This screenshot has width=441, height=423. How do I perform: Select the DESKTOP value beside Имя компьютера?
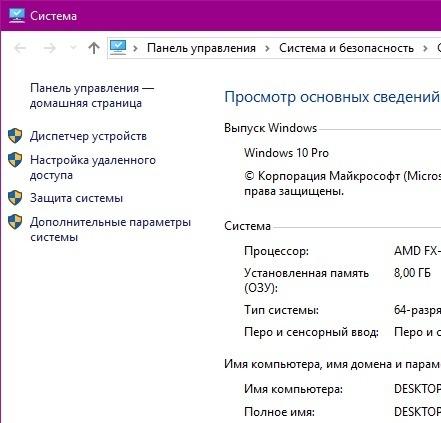[417, 389]
